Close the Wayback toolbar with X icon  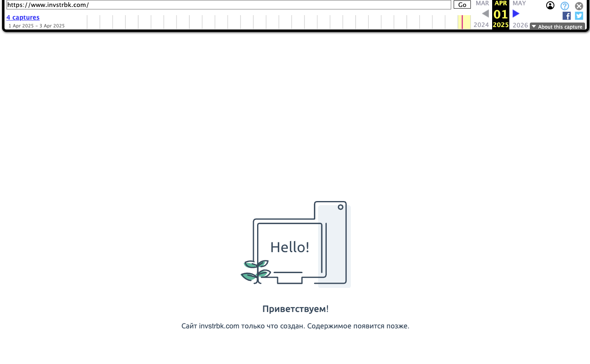click(579, 6)
